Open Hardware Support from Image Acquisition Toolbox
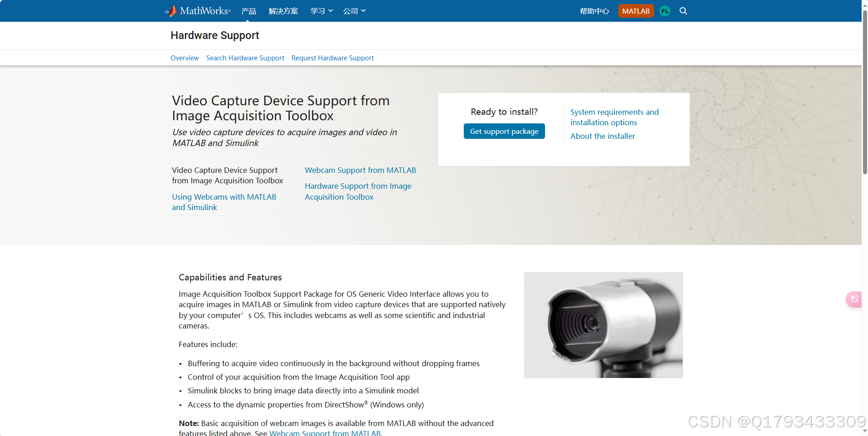Viewport: 868px width, 436px height. 358,191
